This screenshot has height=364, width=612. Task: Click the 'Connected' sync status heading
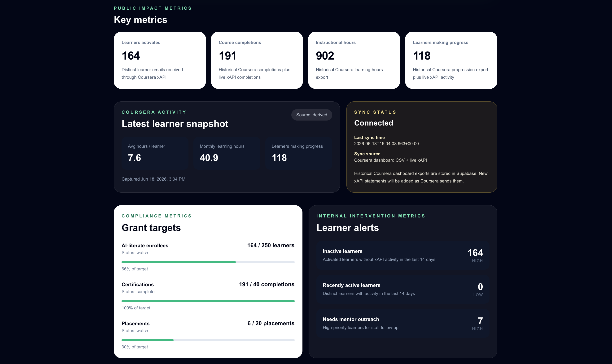(x=373, y=123)
